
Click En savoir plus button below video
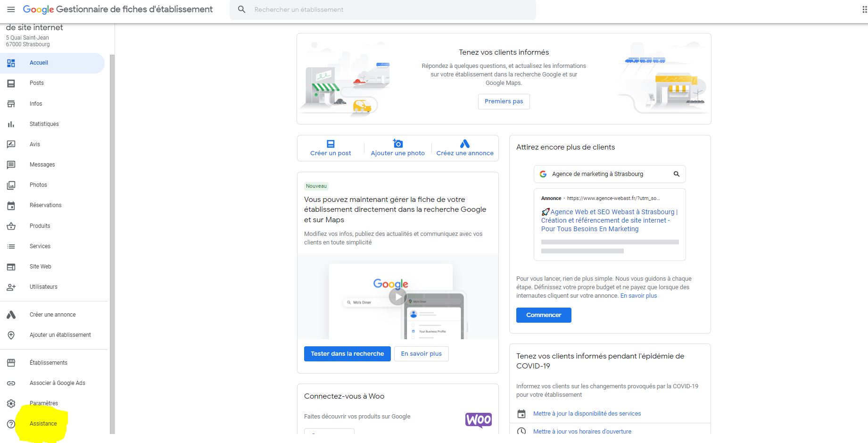point(422,354)
